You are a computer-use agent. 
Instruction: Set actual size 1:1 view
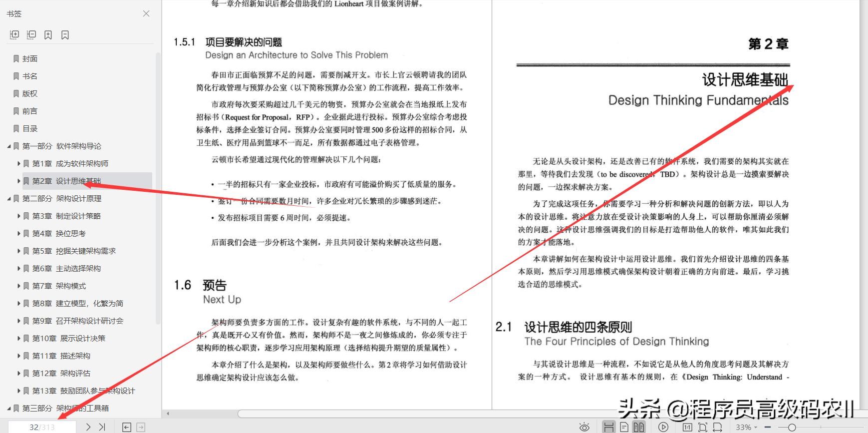[x=687, y=427]
